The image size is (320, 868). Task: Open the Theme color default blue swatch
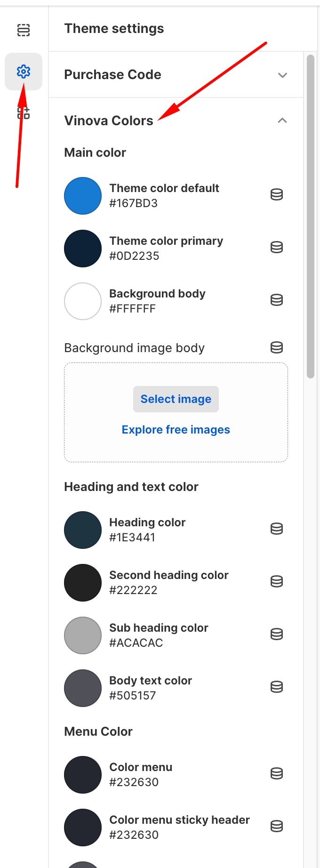(83, 196)
